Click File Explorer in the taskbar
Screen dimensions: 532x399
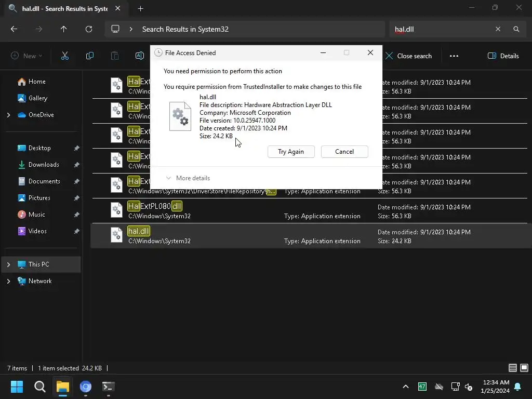(63, 387)
